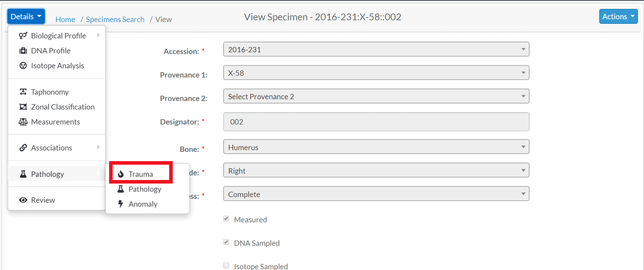This screenshot has height=270, width=644.
Task: Click the DNA Profile icon
Action: click(x=23, y=51)
